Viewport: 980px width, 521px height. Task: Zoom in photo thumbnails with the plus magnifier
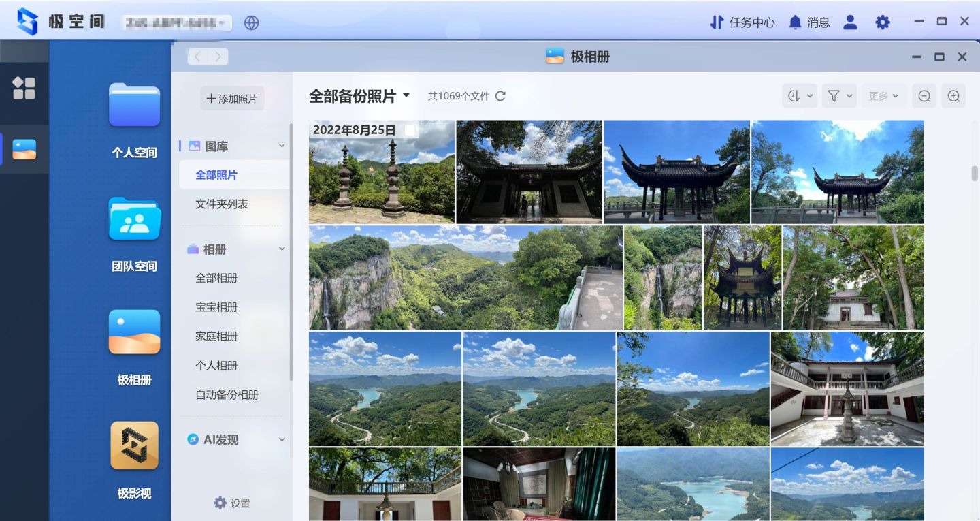tap(953, 95)
